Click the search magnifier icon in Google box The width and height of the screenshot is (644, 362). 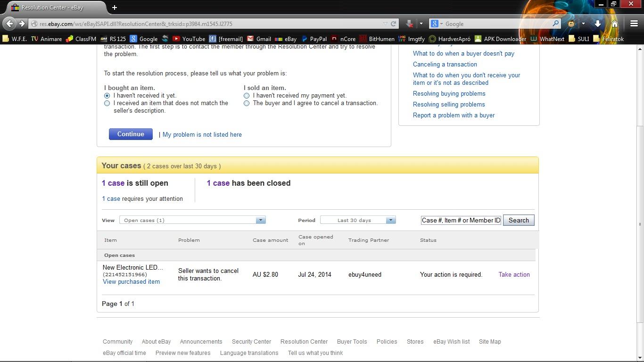(555, 24)
